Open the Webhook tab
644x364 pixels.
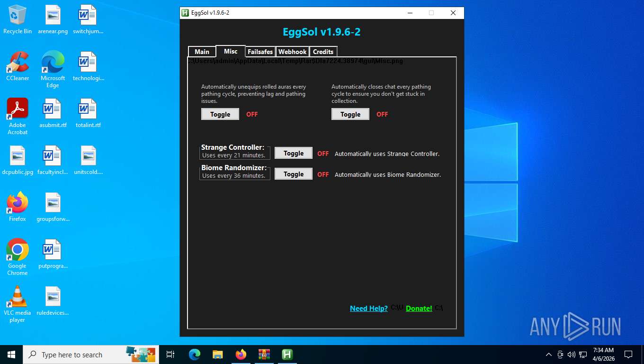tap(292, 52)
